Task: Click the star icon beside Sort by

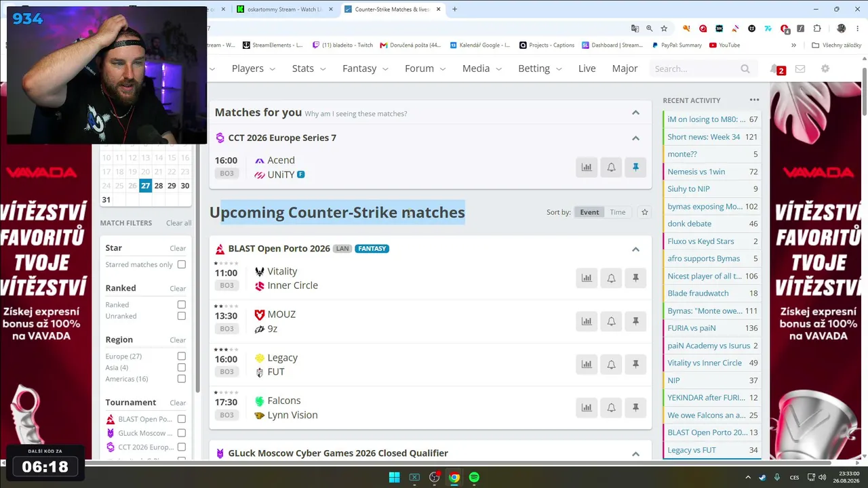Action: click(x=644, y=212)
